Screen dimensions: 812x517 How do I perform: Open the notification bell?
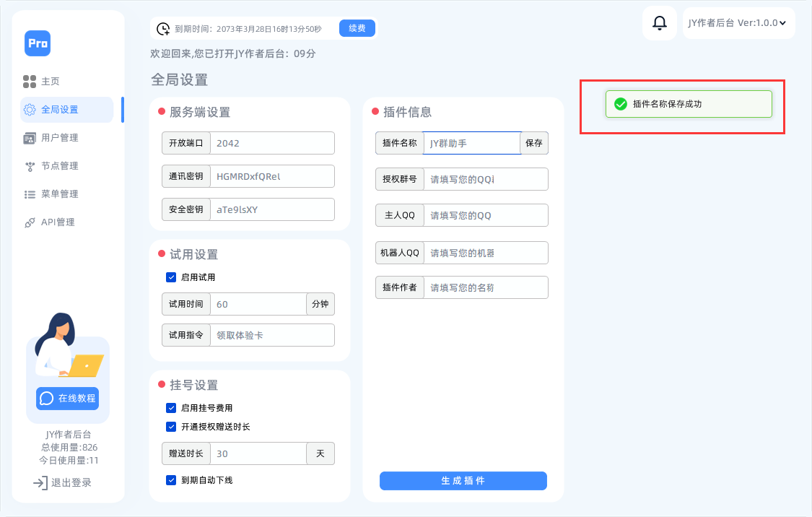[658, 22]
